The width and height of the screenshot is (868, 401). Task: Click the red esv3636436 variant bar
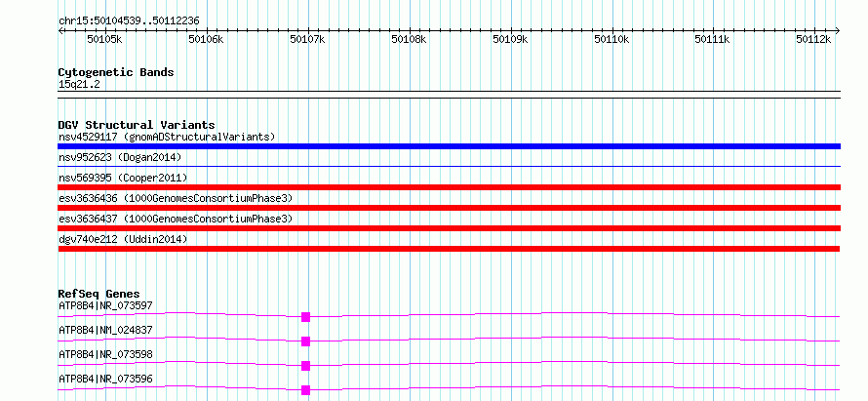pyautogui.click(x=449, y=208)
